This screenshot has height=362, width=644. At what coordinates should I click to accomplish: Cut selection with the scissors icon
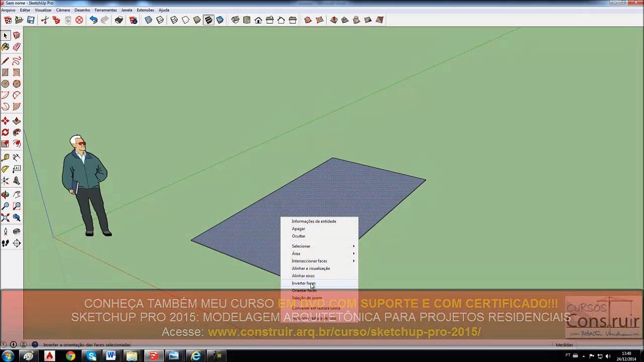click(x=45, y=20)
